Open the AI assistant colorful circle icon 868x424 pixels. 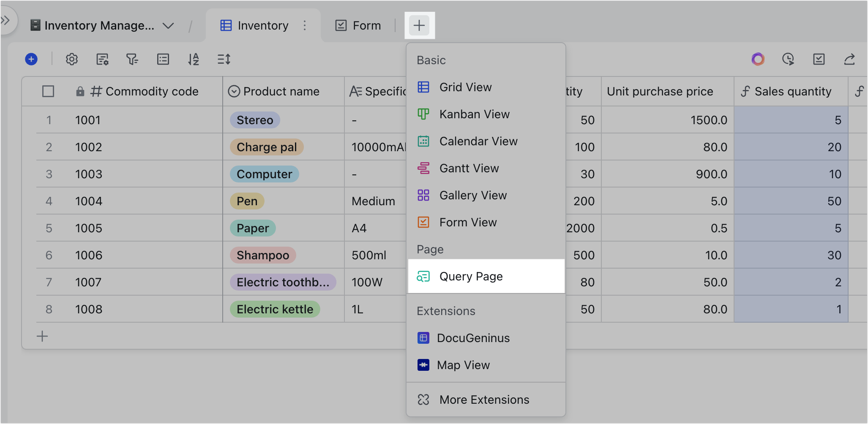(758, 59)
